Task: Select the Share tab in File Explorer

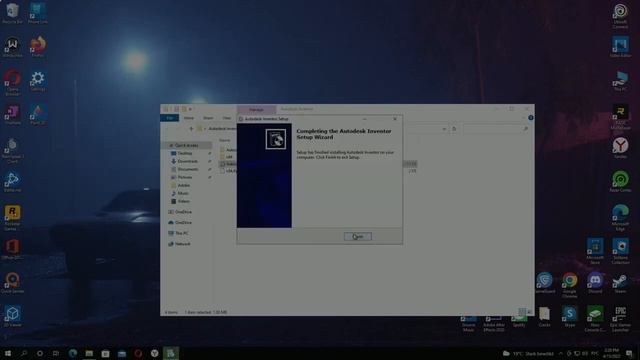Action: pos(208,118)
